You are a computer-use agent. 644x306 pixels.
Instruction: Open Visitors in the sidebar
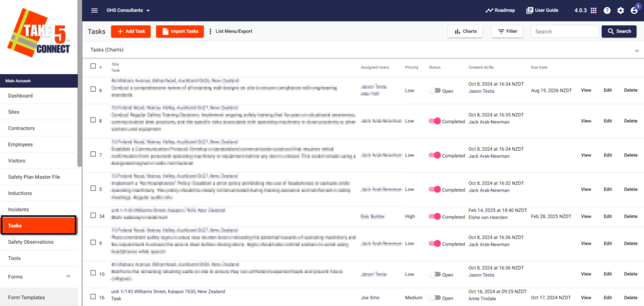(x=38, y=161)
